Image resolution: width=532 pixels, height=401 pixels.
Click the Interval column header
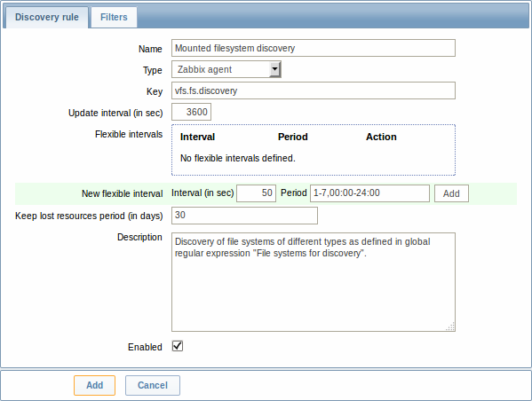[x=197, y=137]
